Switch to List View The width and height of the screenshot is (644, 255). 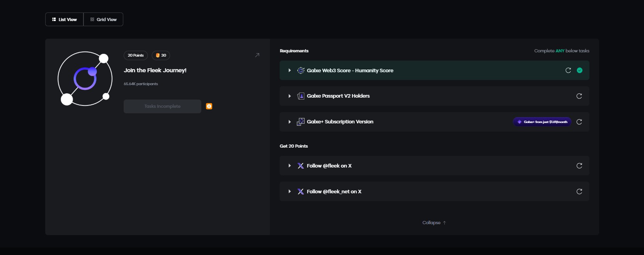[x=64, y=20]
